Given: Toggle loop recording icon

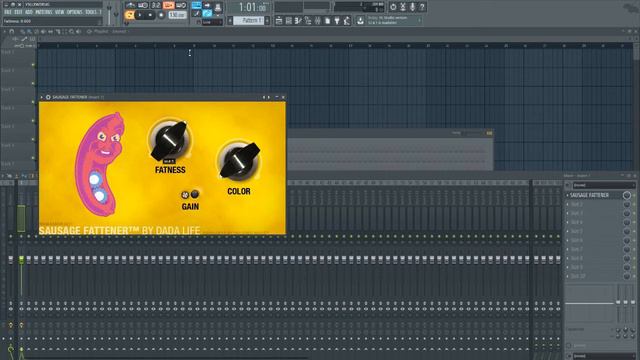Looking at the screenshot, I should (x=181, y=5).
